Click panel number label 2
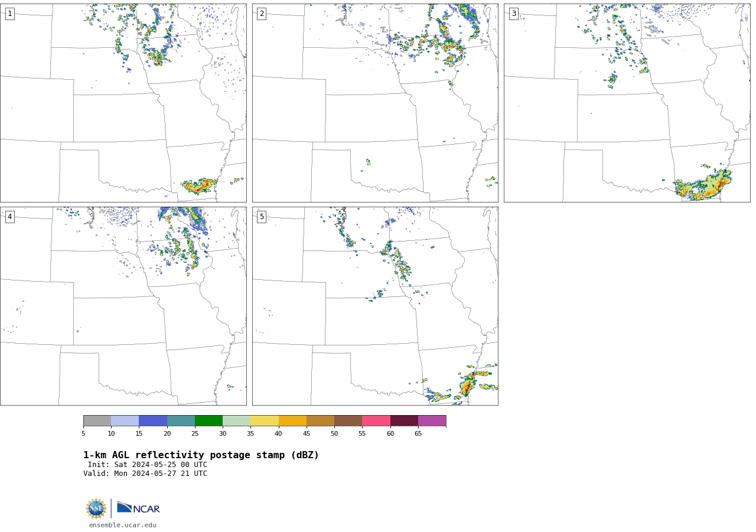The height and width of the screenshot is (532, 756). point(262,14)
